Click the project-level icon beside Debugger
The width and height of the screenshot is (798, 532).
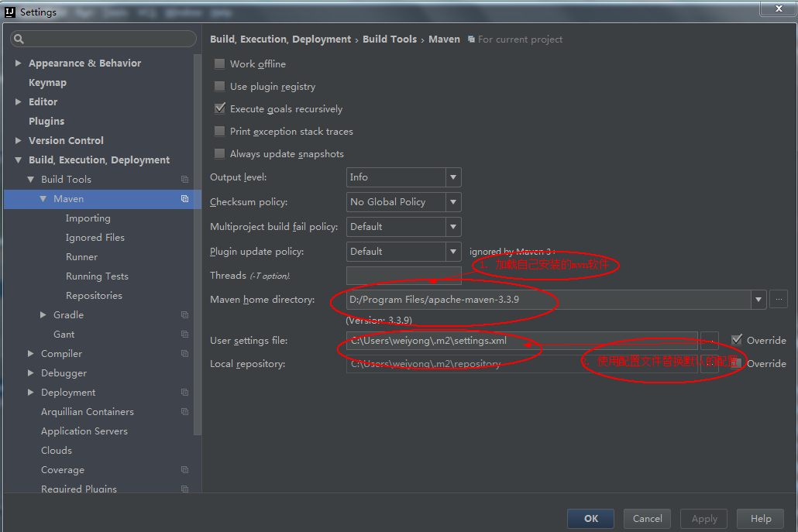tap(184, 373)
